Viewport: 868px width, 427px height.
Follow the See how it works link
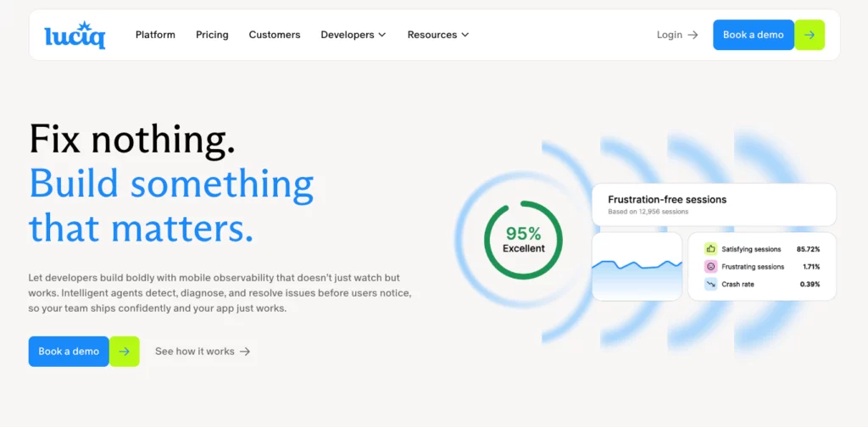point(195,352)
